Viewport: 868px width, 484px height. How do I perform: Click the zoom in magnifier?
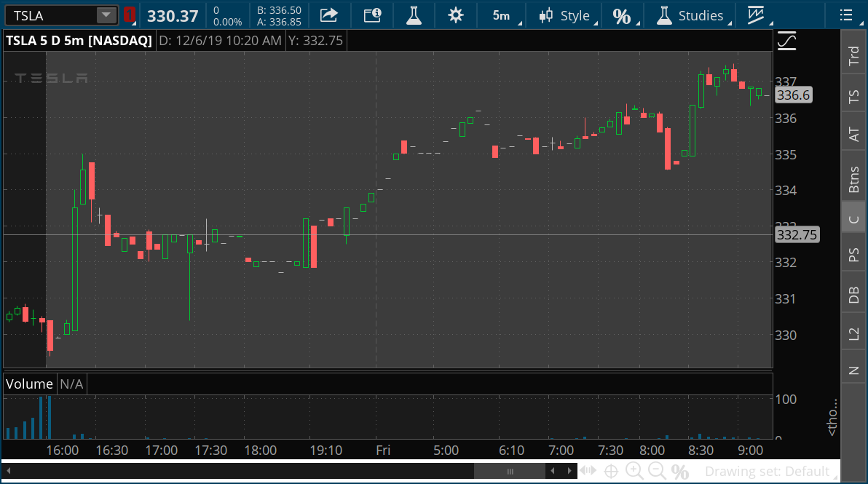click(x=634, y=472)
